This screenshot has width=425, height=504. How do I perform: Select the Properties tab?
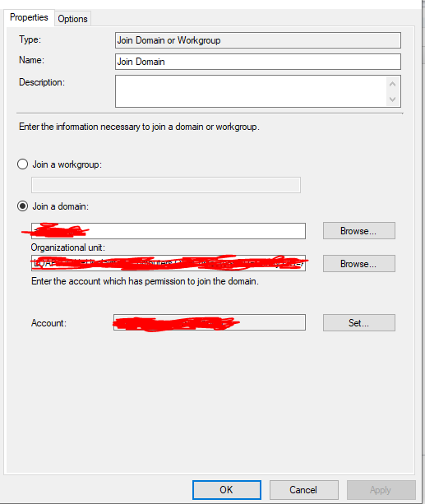tap(29, 17)
